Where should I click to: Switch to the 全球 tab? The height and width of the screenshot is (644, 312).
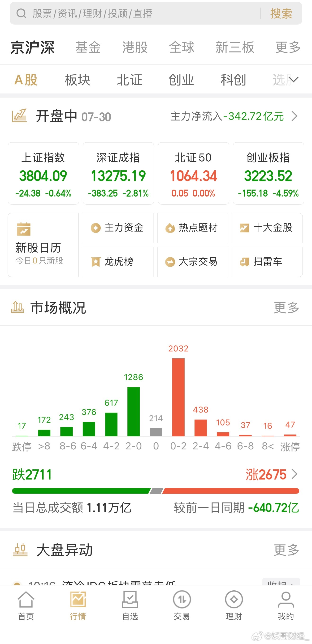point(182,47)
